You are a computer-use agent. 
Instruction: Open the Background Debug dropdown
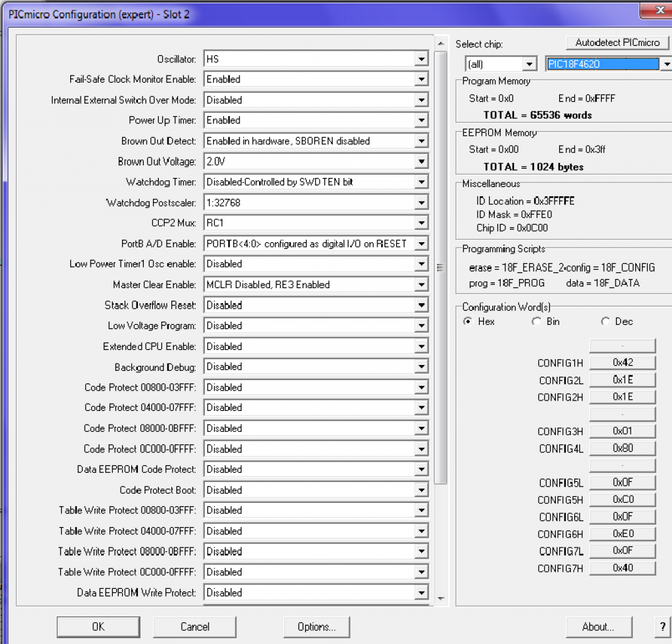pos(316,366)
